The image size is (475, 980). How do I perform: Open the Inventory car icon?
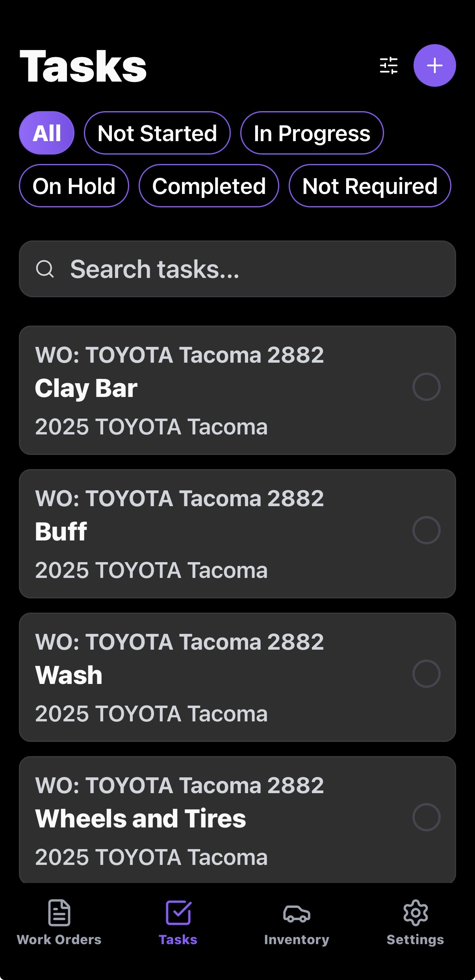click(x=297, y=913)
